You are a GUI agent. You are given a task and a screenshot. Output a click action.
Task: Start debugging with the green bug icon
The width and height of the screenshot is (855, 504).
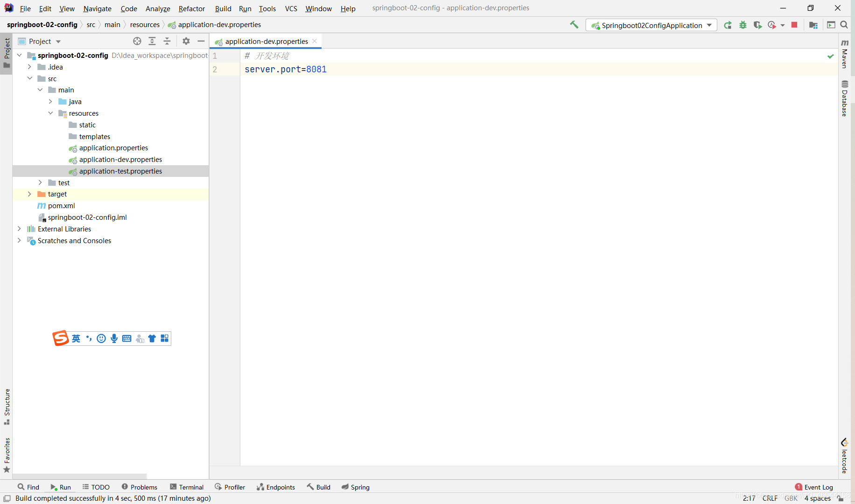pos(743,25)
